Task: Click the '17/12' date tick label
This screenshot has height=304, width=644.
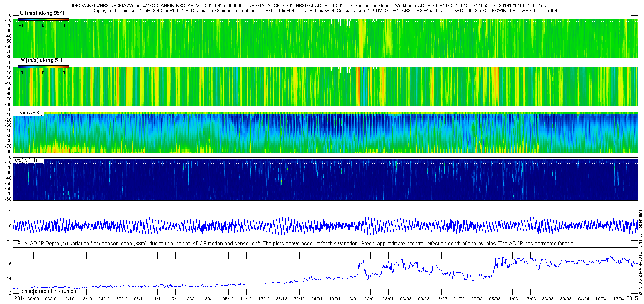Action: (x=264, y=299)
